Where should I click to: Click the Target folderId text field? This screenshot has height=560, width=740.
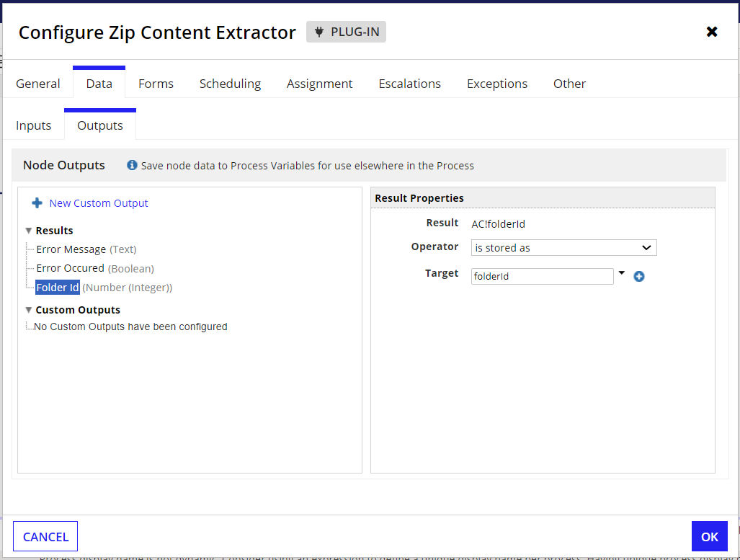[x=543, y=276]
